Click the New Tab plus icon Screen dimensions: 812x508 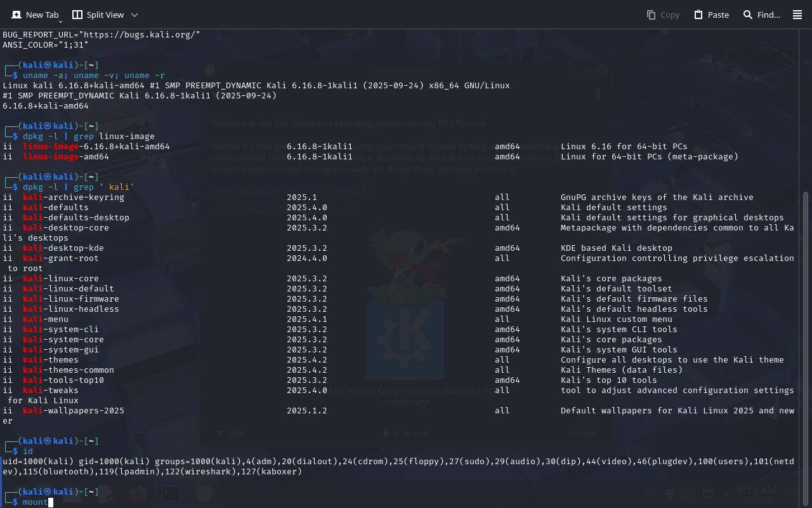pyautogui.click(x=16, y=15)
